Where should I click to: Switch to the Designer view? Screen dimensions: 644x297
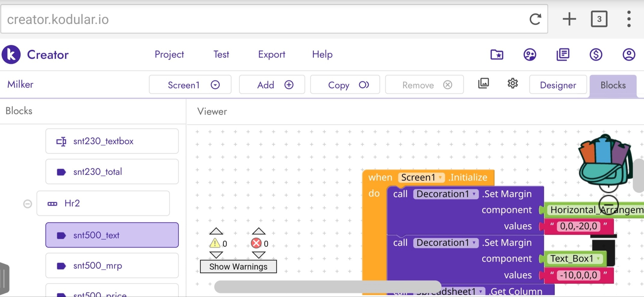558,85
